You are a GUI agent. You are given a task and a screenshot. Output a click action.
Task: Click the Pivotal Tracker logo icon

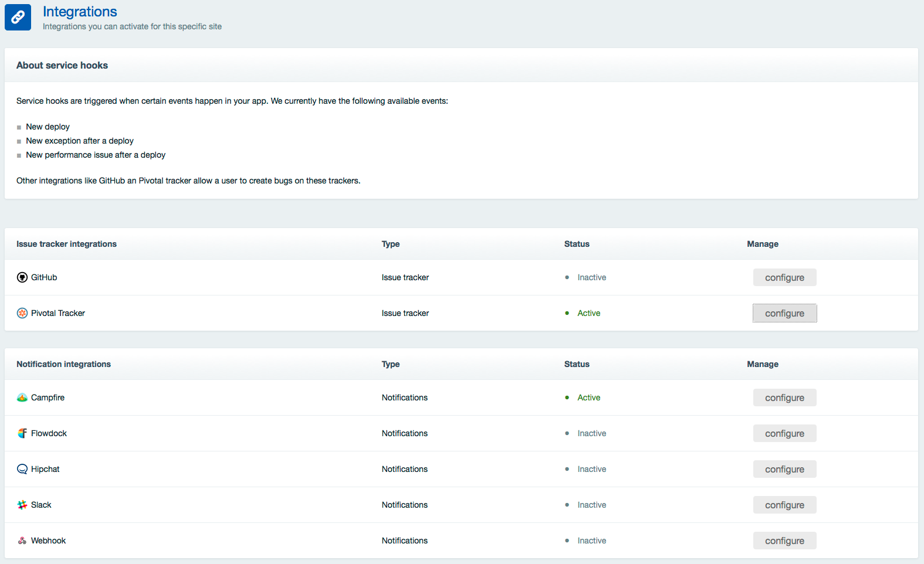coord(22,313)
